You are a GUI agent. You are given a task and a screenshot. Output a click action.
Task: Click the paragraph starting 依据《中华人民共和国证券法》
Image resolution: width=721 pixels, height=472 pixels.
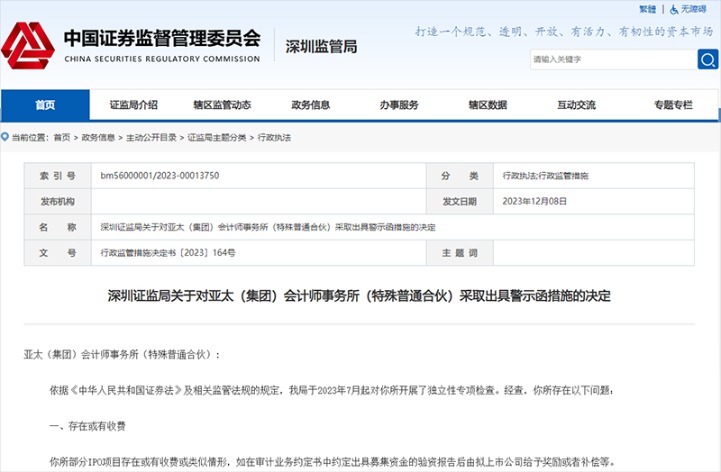pos(332,391)
